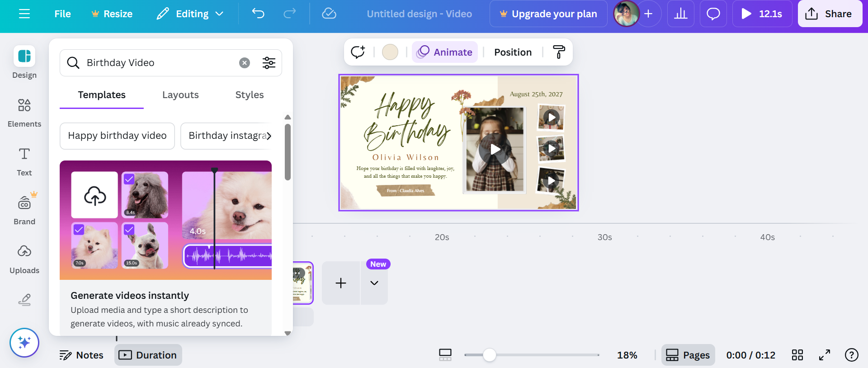Open the Draw tool in sidebar
Viewport: 868px width, 368px height.
pos(24,300)
